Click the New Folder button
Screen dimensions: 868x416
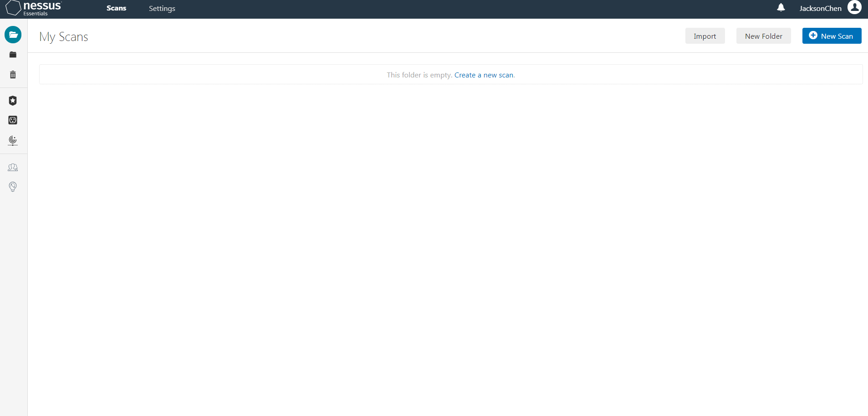pos(764,36)
